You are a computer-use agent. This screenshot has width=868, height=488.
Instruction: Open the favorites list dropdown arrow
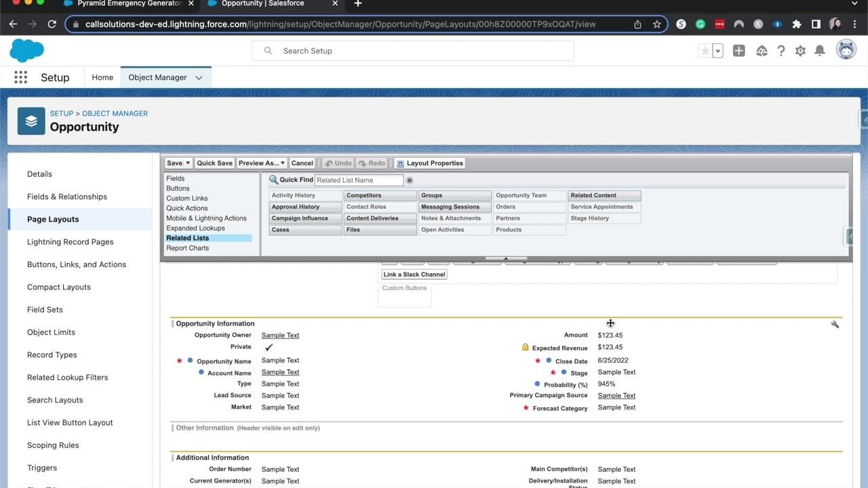click(717, 51)
